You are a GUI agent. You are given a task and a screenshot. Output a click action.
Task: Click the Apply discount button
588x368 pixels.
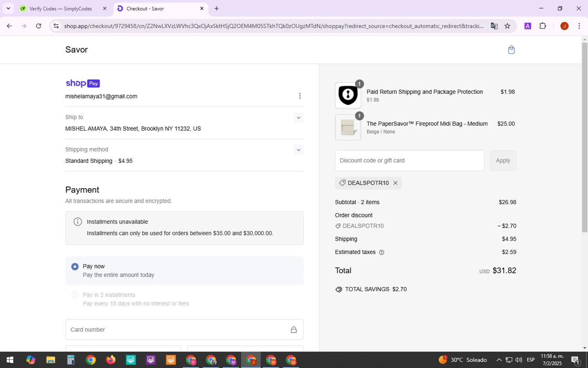pos(503,160)
